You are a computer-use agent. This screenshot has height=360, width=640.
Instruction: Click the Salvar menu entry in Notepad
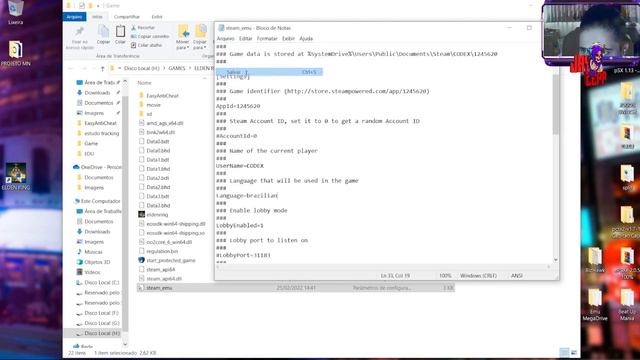tap(269, 72)
